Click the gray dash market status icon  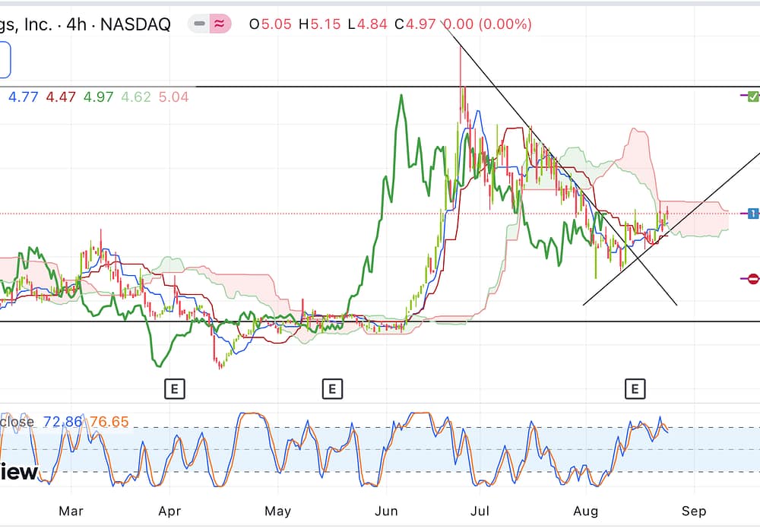coord(199,24)
